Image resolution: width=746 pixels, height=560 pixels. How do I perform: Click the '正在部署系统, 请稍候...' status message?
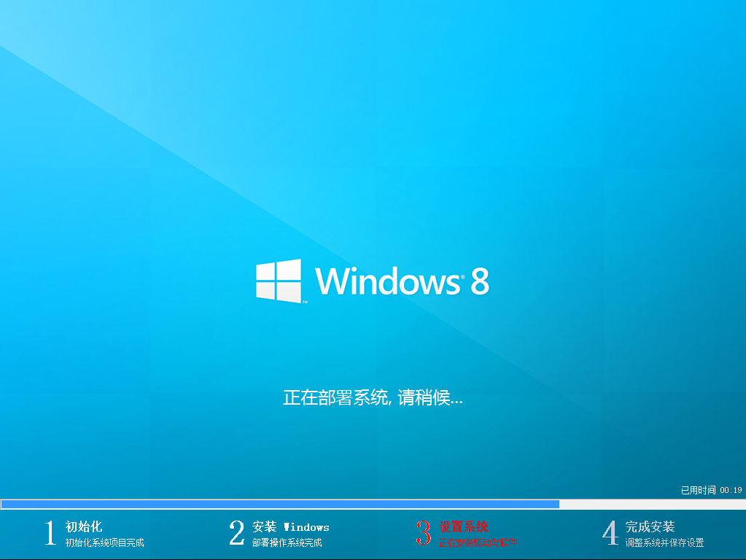click(373, 397)
